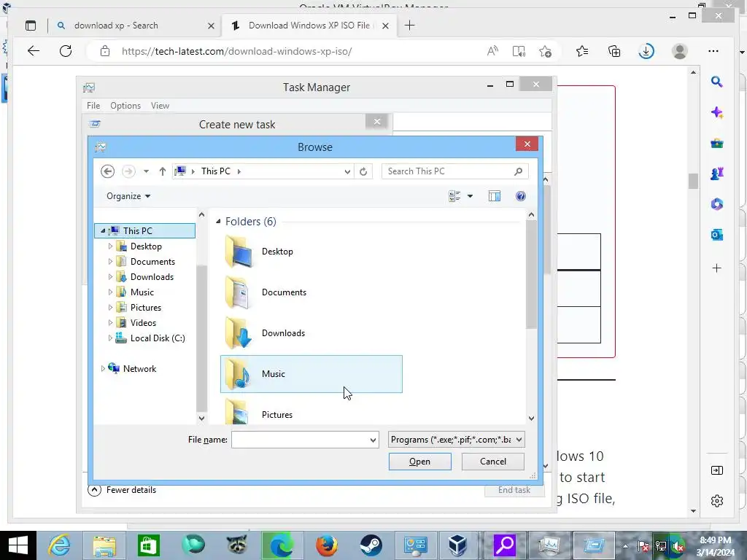Add this page to favorites

(x=546, y=51)
